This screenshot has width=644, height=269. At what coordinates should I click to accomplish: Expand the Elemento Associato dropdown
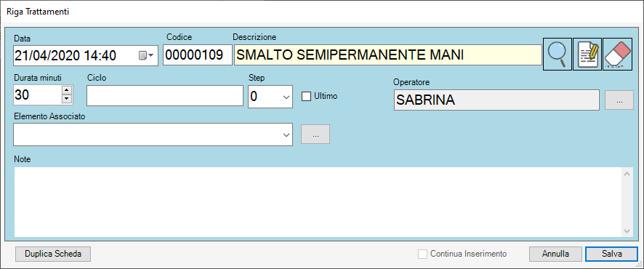286,134
